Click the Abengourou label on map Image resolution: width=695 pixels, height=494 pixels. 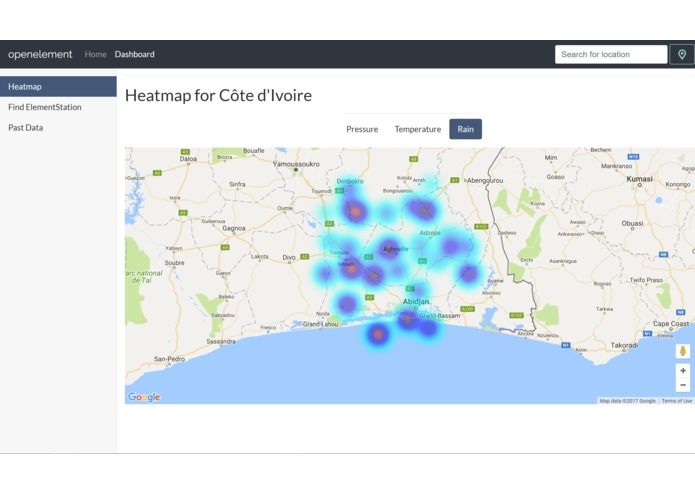[485, 180]
